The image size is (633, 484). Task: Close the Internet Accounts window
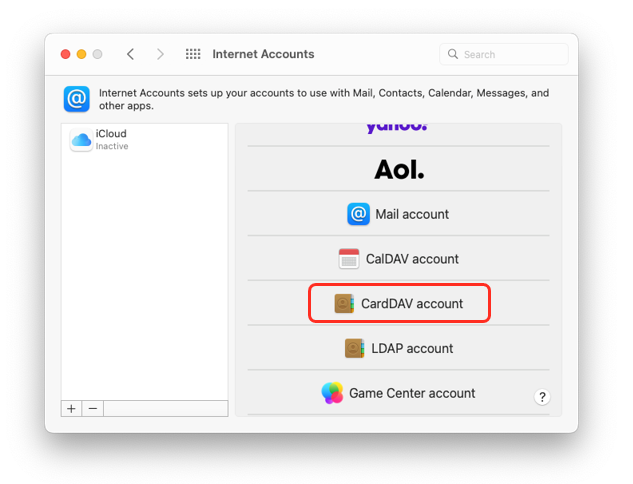(x=66, y=54)
